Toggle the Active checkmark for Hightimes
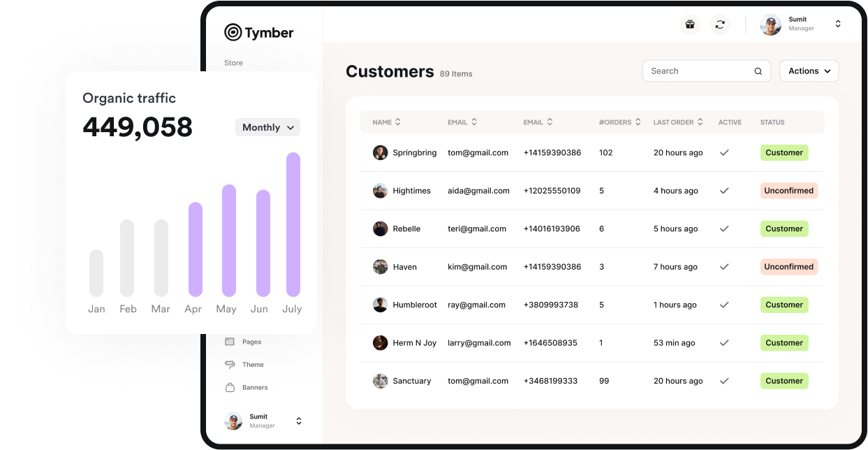Viewport: 868px width, 450px height. point(724,190)
